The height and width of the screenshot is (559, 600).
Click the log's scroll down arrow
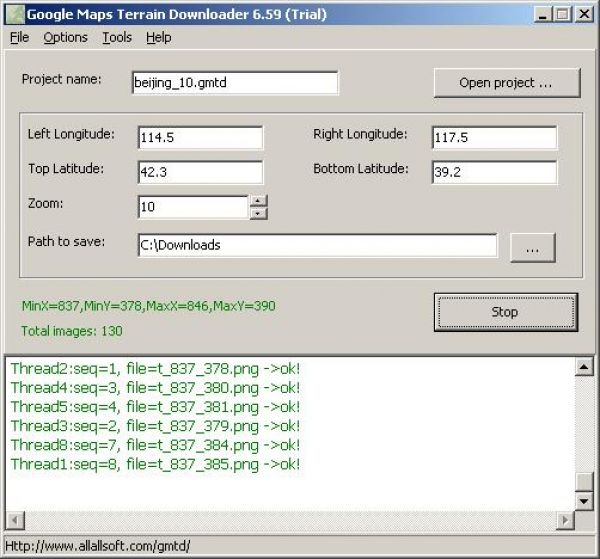click(584, 501)
